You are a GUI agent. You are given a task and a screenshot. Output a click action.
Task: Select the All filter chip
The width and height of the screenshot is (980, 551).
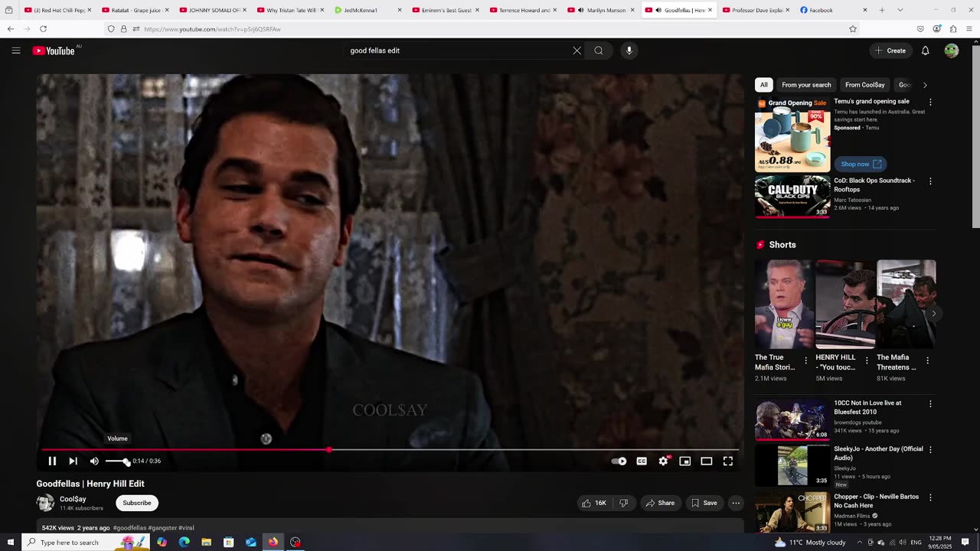(x=763, y=85)
